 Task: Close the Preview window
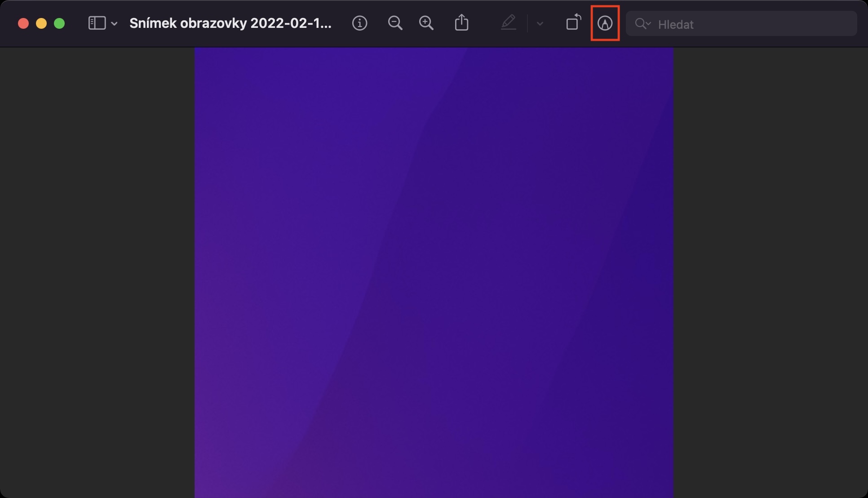click(x=23, y=23)
